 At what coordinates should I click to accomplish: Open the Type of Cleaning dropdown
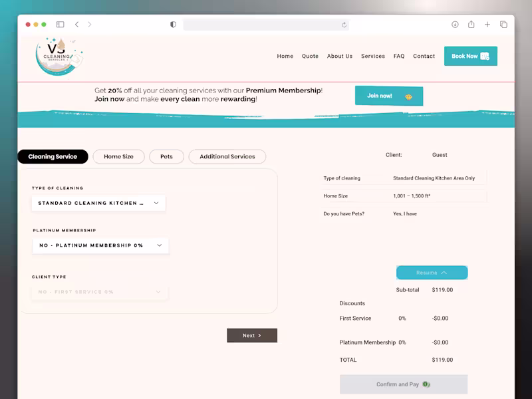pos(98,203)
